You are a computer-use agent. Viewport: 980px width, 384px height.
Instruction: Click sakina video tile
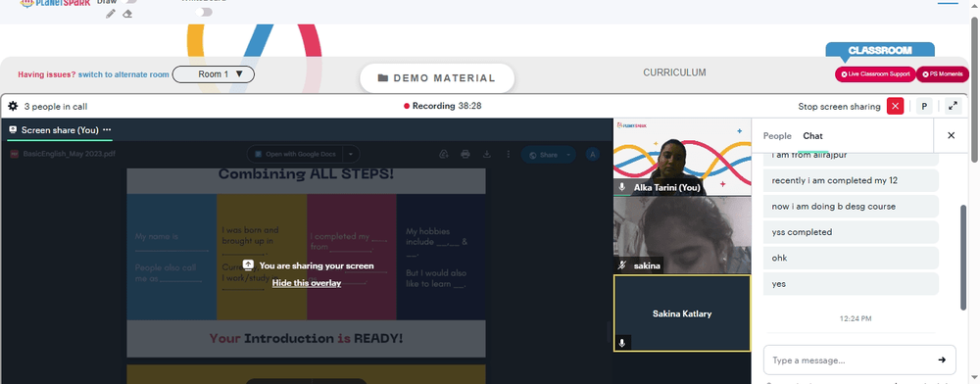(x=681, y=235)
